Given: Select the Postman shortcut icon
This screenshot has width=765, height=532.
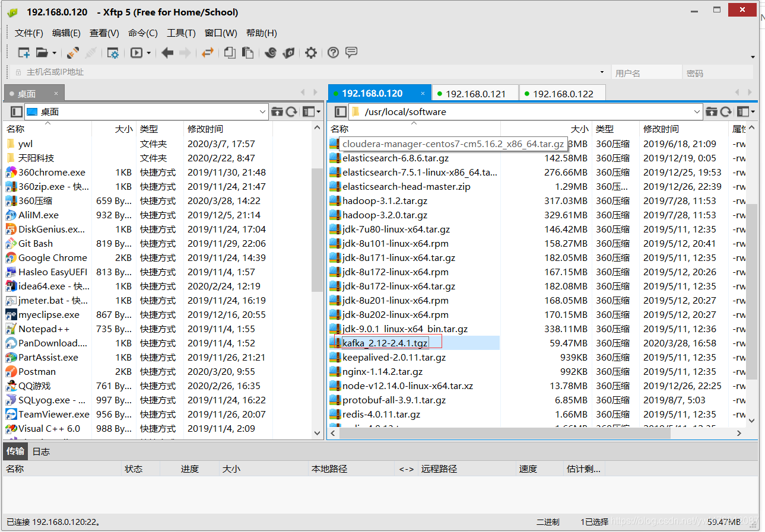Looking at the screenshot, I should 11,371.
